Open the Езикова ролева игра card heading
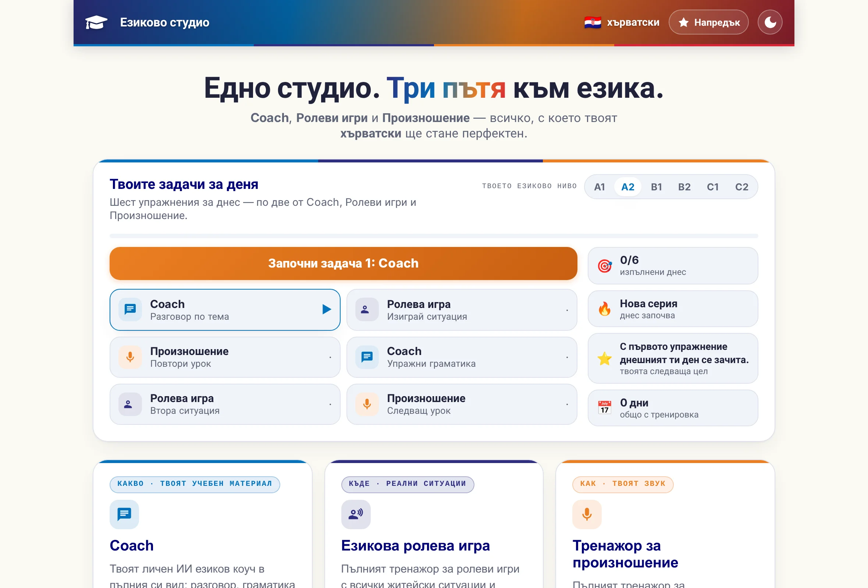Viewport: 868px width, 588px height. click(x=415, y=545)
